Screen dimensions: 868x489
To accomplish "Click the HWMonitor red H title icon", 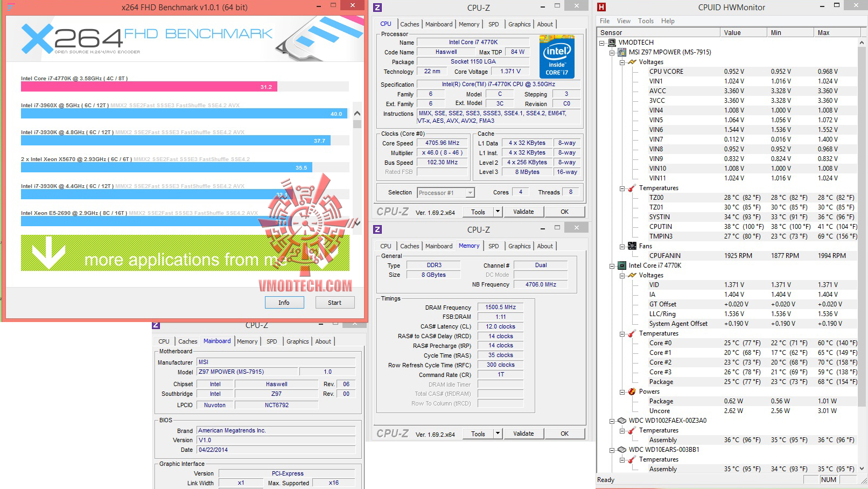I will click(x=601, y=7).
